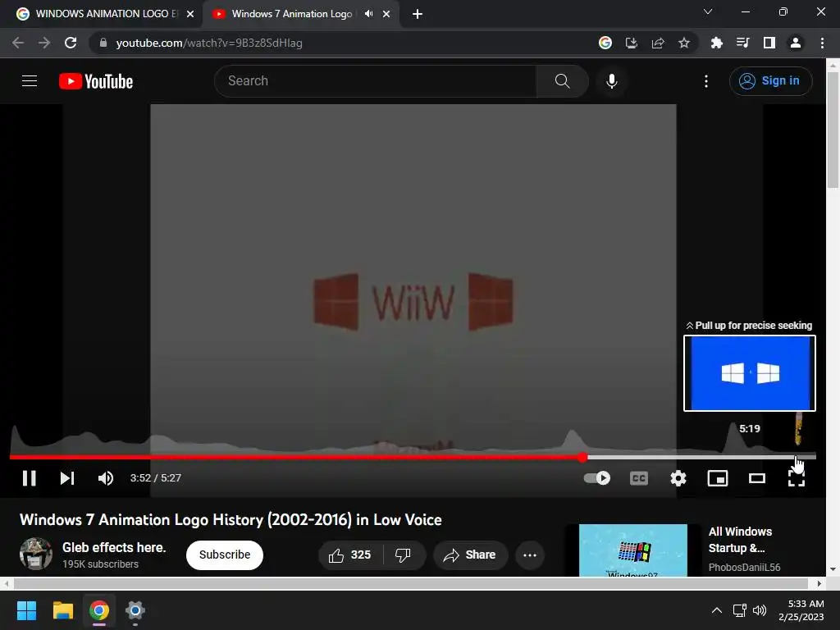Image resolution: width=840 pixels, height=630 pixels.
Task: Toggle closed captions CC
Action: coord(638,478)
